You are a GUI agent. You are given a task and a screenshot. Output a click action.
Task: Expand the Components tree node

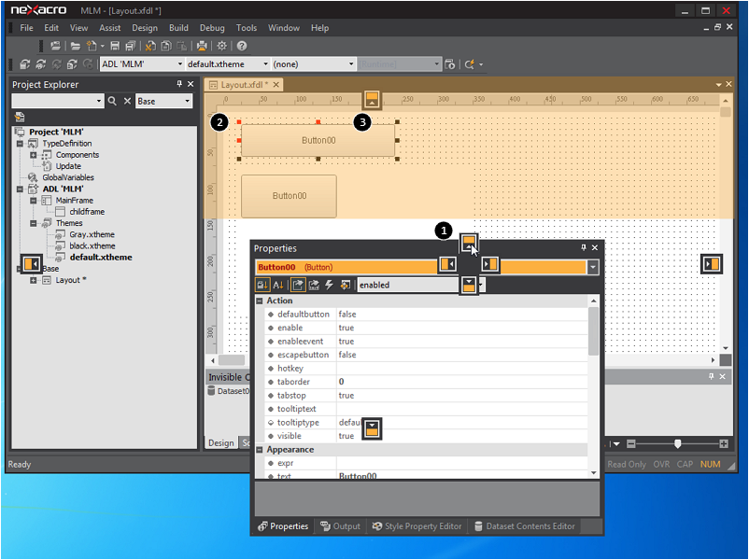click(x=34, y=155)
